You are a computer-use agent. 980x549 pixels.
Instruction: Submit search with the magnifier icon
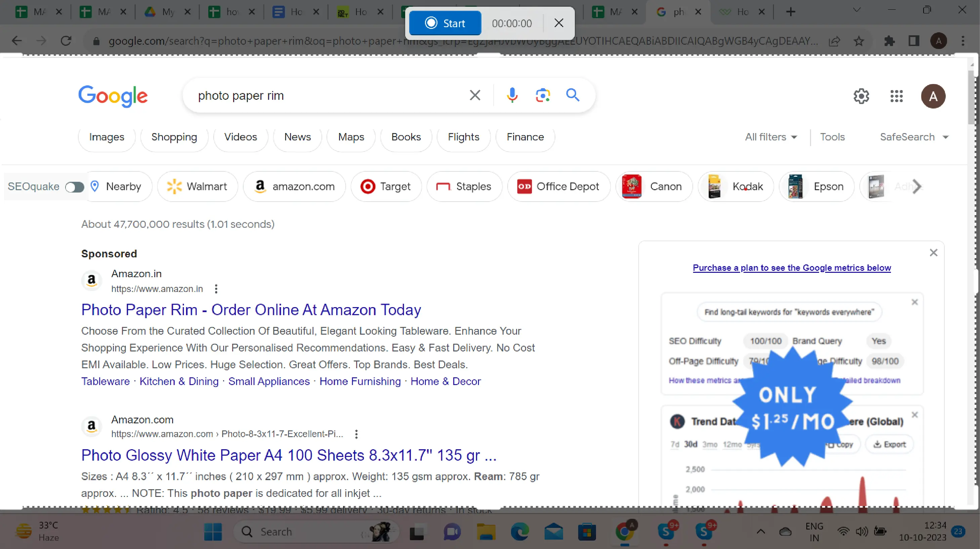coord(572,95)
